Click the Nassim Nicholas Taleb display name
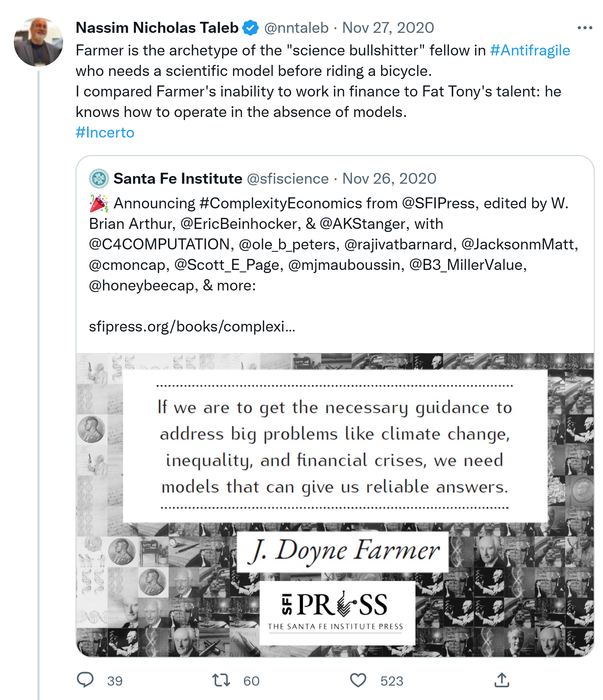The height and width of the screenshot is (700, 603). (x=157, y=28)
